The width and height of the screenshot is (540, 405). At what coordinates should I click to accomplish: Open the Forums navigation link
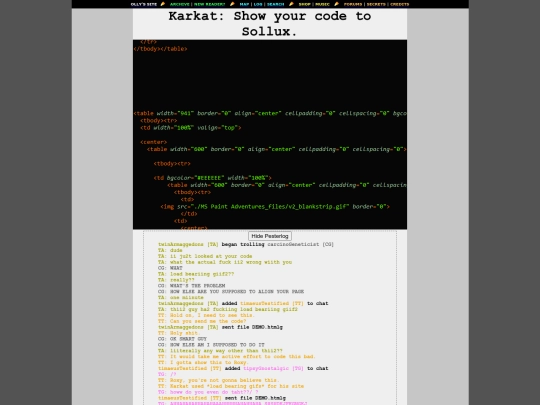353,4
